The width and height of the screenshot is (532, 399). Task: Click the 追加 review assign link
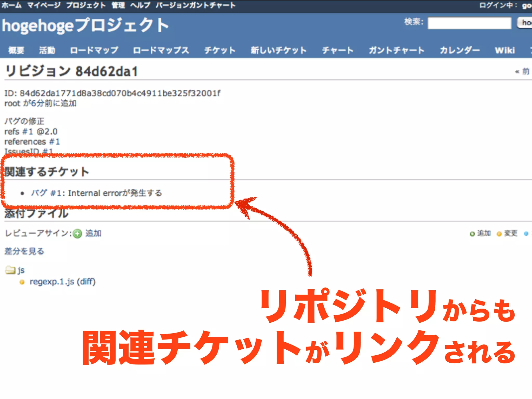(93, 233)
